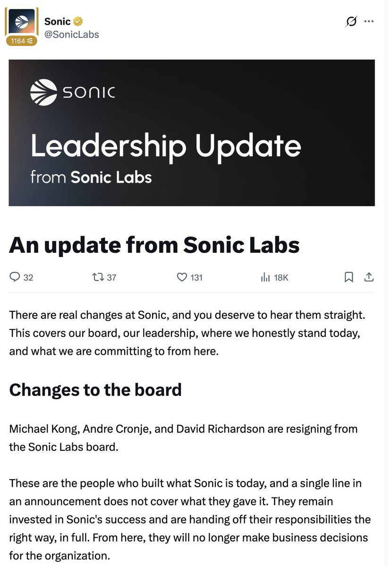
Task: Click the paragraph starting These are the people
Action: coord(190,520)
